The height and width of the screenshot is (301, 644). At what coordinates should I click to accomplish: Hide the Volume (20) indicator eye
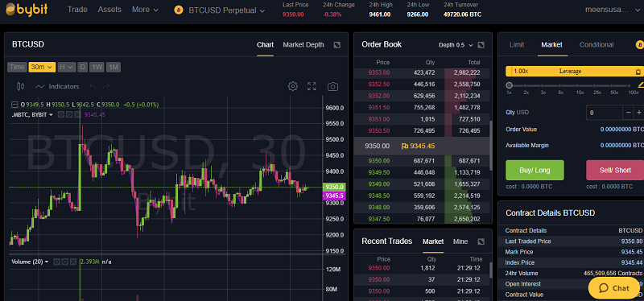pyautogui.click(x=56, y=262)
